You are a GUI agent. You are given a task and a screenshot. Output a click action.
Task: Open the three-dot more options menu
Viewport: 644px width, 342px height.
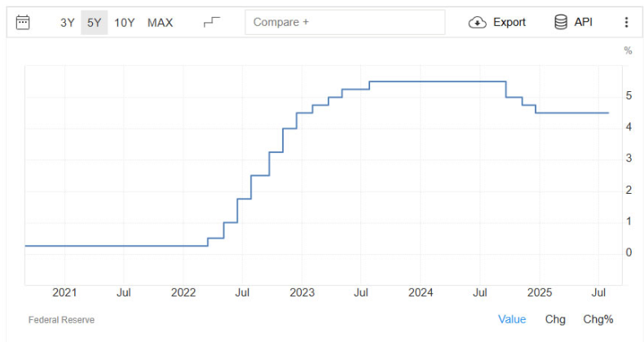pyautogui.click(x=626, y=22)
